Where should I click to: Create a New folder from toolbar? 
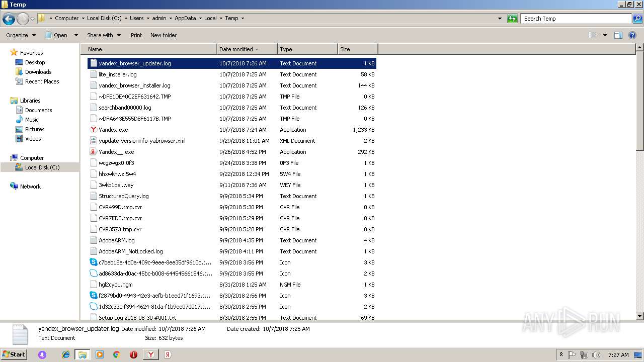[164, 35]
